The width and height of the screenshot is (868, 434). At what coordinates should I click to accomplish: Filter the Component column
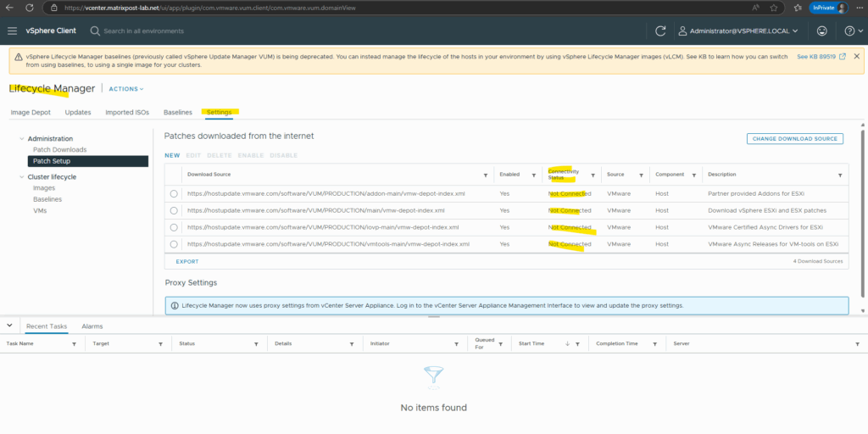point(694,175)
